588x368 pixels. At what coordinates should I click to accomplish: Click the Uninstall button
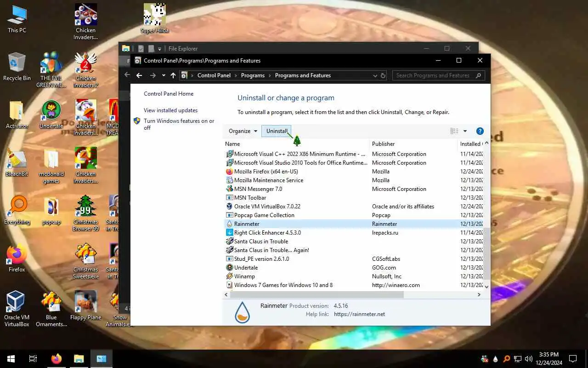(277, 131)
